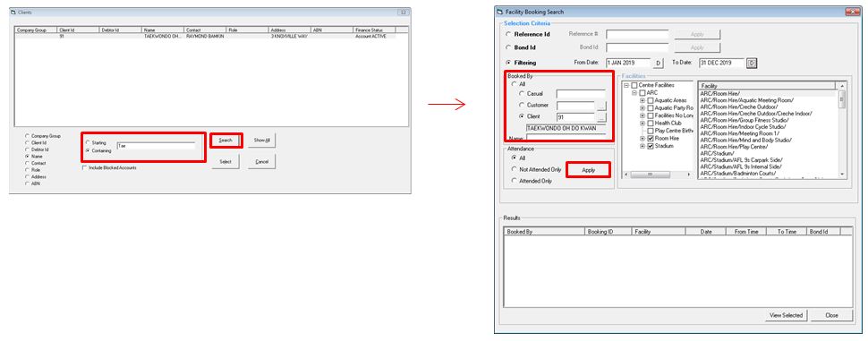
Task: Select the Contact search radio button
Action: [x=27, y=163]
